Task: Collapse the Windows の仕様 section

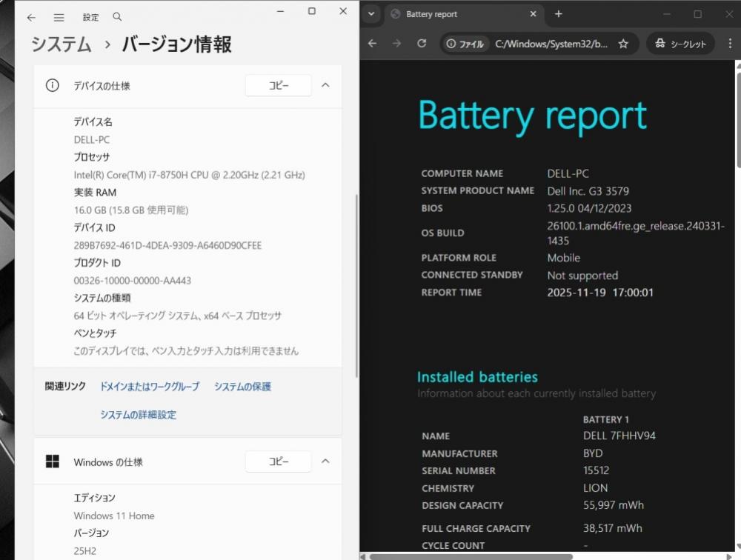Action: point(325,461)
